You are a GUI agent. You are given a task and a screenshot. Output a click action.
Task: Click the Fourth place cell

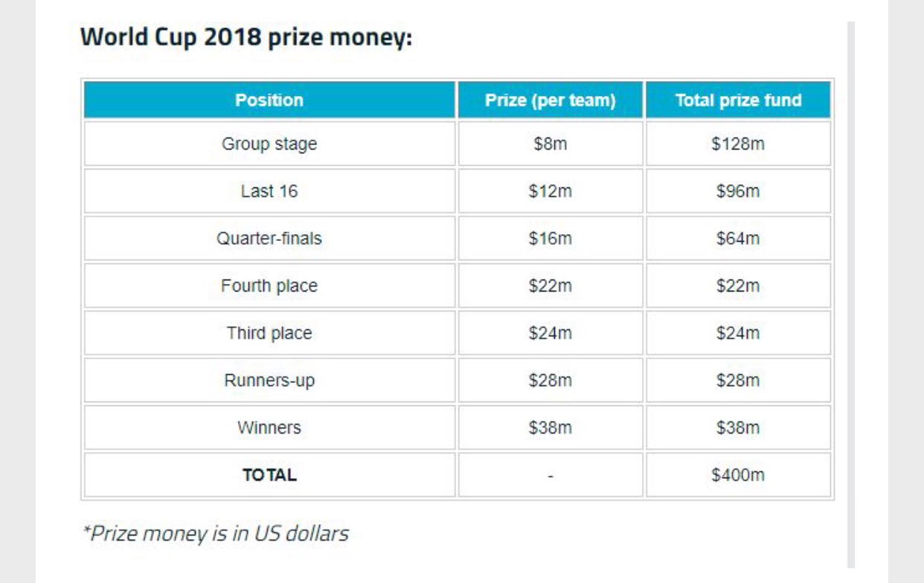coord(269,286)
